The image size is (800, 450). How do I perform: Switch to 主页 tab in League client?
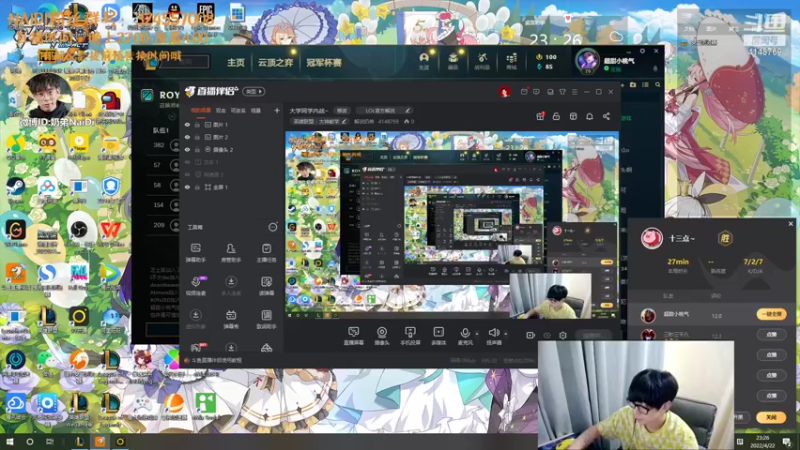pyautogui.click(x=236, y=62)
